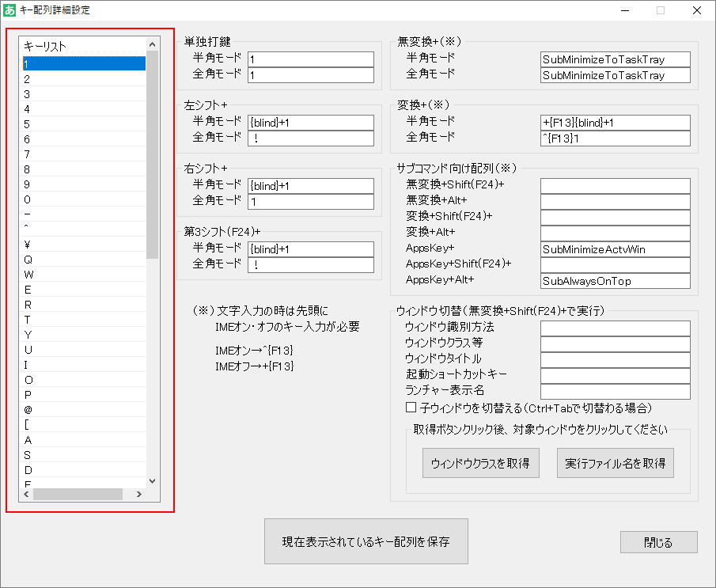Click the 実行ファイル名を取得 button
716x588 pixels.
[x=616, y=463]
